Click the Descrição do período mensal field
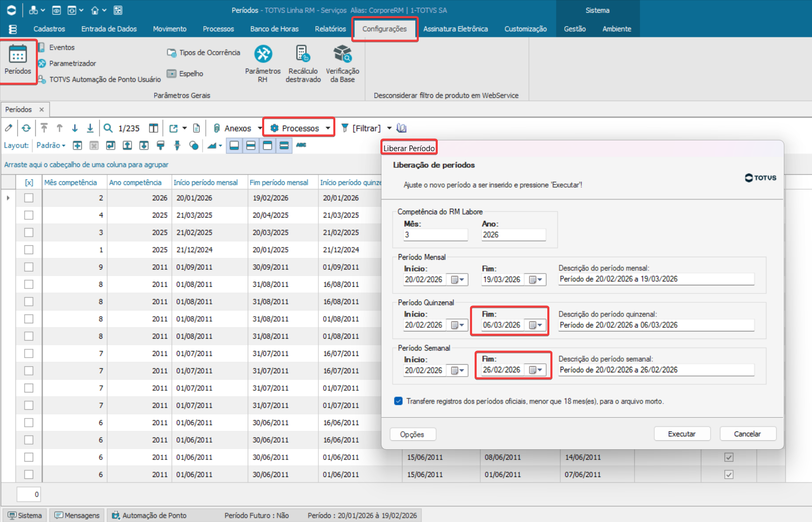The image size is (812, 522). click(x=656, y=279)
